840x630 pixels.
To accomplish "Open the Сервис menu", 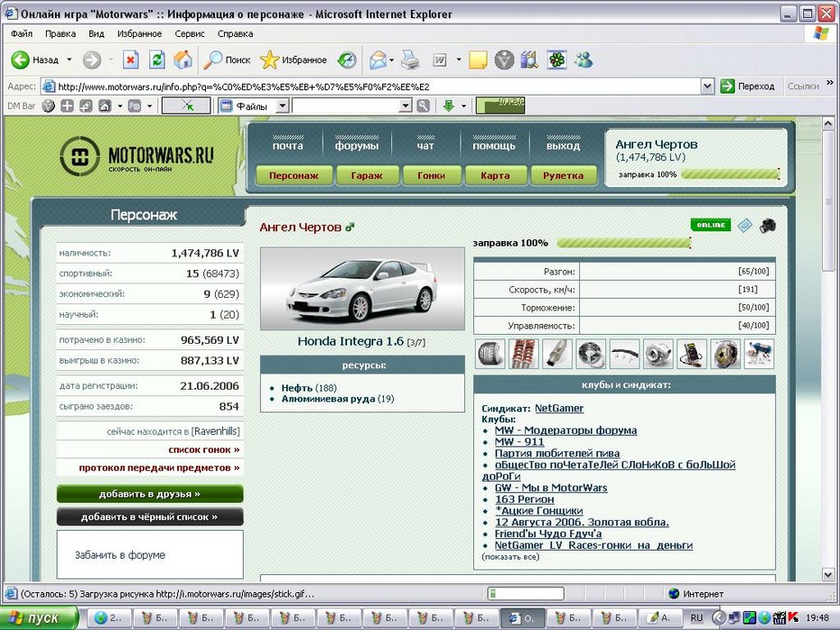I will (x=190, y=33).
